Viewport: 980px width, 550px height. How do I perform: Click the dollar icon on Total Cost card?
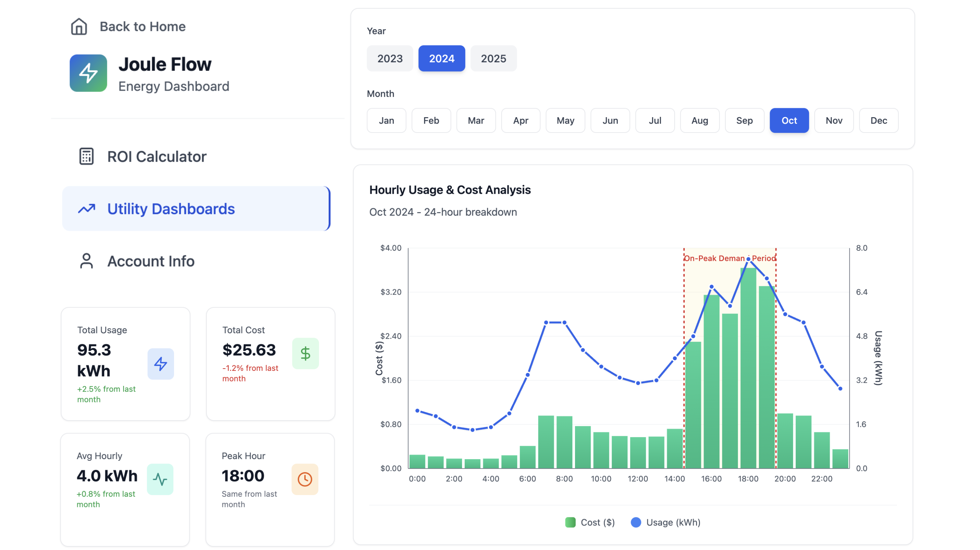pyautogui.click(x=305, y=354)
